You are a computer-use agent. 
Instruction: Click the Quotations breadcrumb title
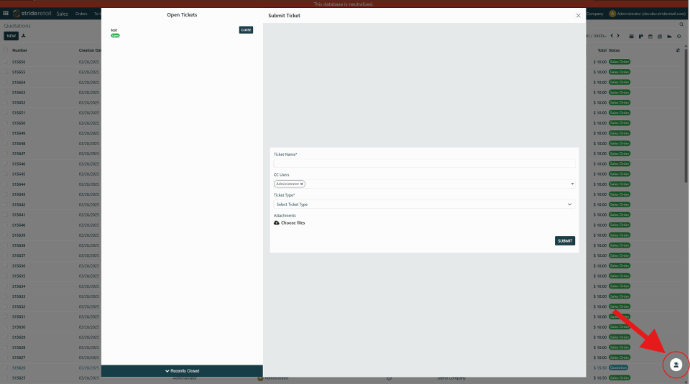point(17,26)
